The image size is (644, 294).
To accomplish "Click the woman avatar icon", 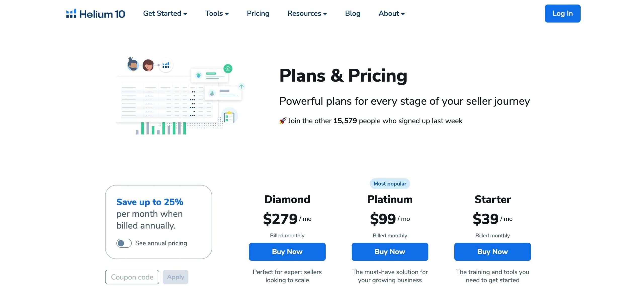I will pyautogui.click(x=148, y=65).
